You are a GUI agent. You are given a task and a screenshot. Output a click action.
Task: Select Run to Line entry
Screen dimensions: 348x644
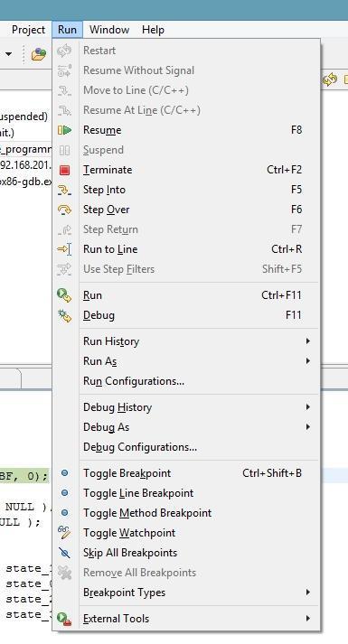click(186, 249)
